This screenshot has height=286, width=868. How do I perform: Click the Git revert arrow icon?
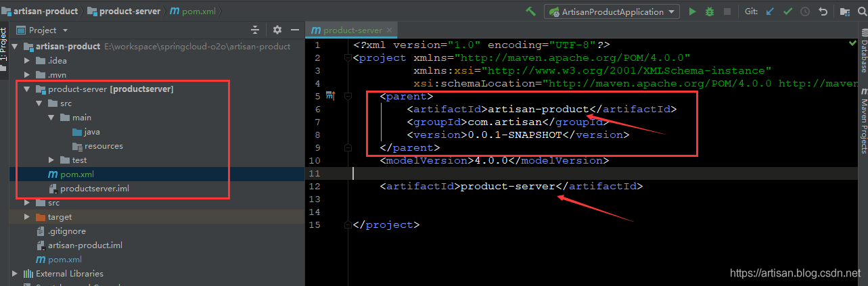[x=823, y=11]
